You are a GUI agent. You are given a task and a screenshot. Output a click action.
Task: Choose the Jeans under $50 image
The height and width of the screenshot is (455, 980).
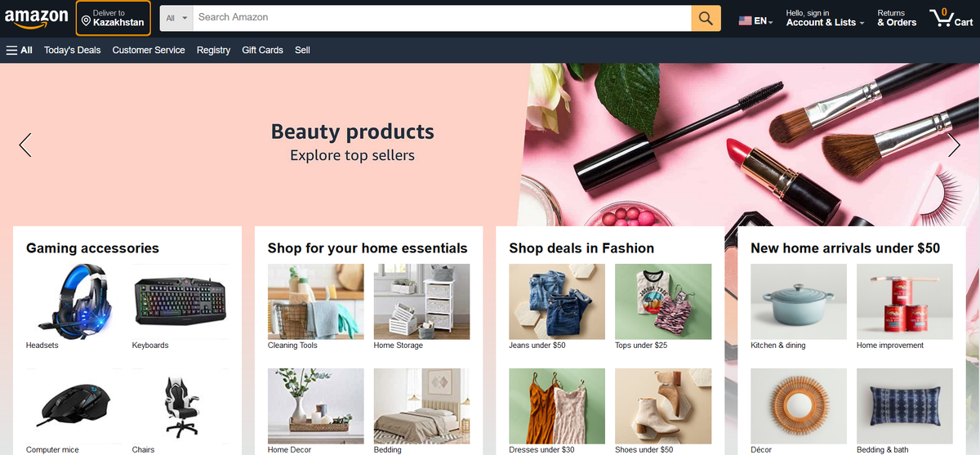click(x=557, y=301)
